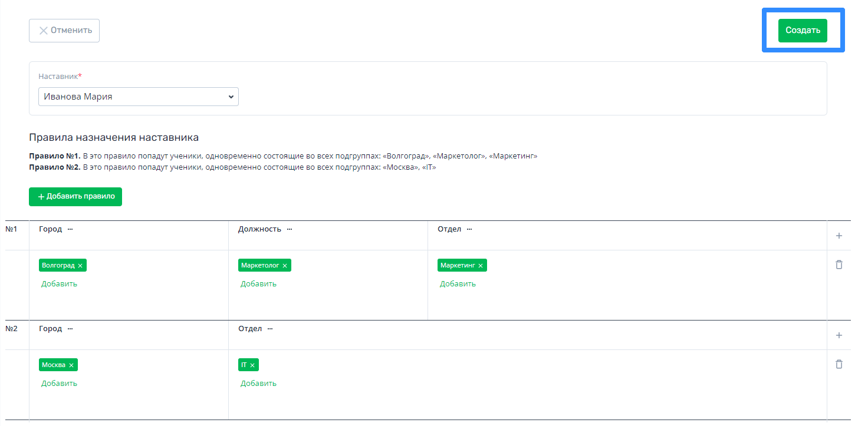Remove the IT tag
Image resolution: width=868 pixels, height=426 pixels.
[252, 365]
